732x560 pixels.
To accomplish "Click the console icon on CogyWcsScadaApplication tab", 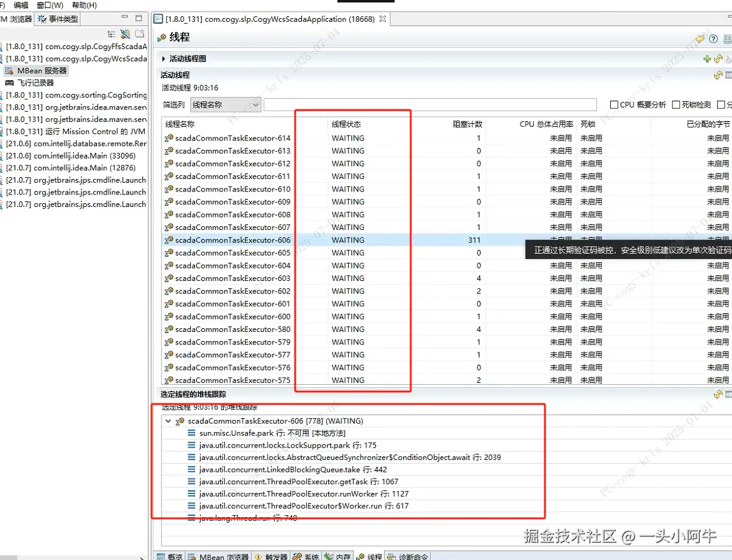I will [158, 19].
